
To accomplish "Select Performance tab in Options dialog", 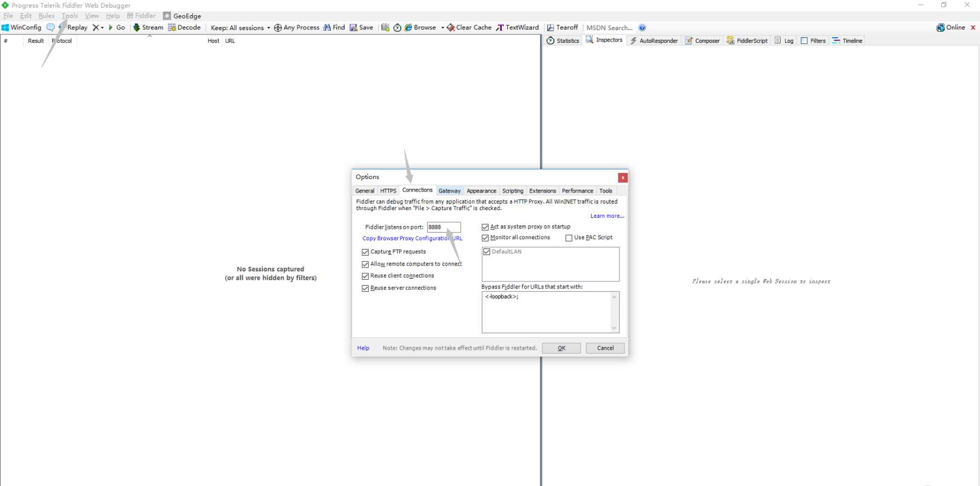I will point(577,191).
